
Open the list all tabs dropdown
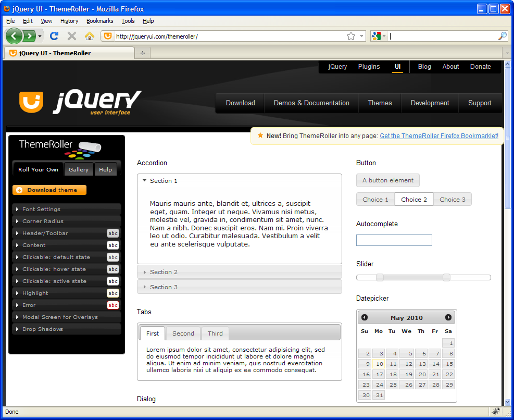507,53
